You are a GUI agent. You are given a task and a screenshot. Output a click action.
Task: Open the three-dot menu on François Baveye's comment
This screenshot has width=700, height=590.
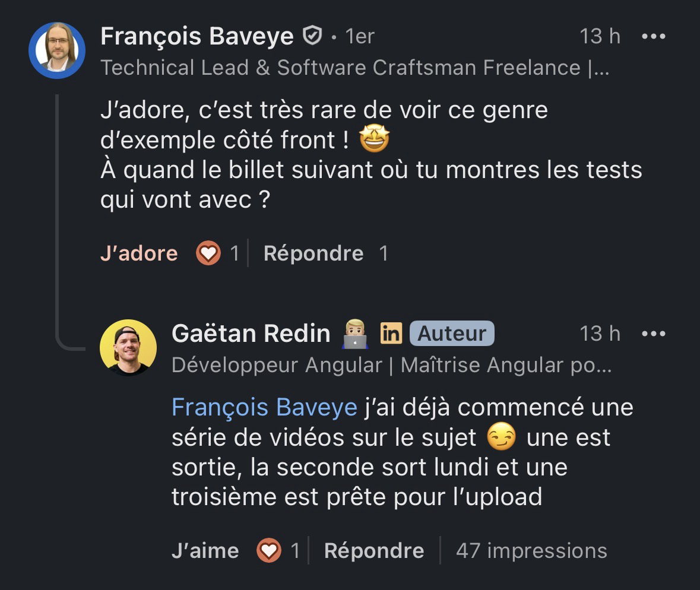654,36
